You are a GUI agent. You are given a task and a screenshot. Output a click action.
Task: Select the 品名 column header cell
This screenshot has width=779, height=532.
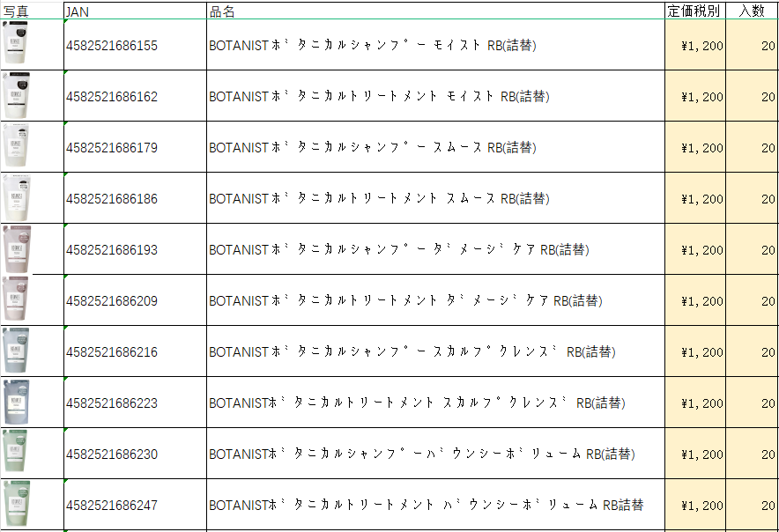[435, 11]
